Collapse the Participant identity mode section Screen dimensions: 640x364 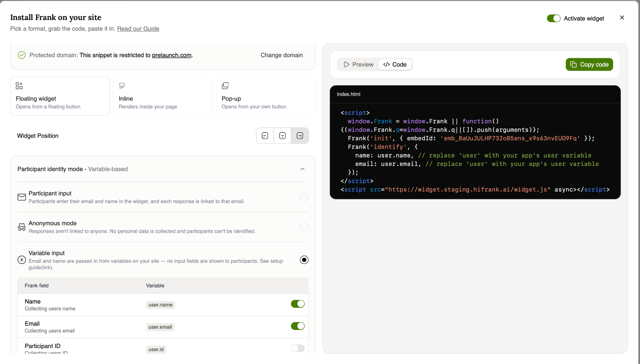click(302, 169)
